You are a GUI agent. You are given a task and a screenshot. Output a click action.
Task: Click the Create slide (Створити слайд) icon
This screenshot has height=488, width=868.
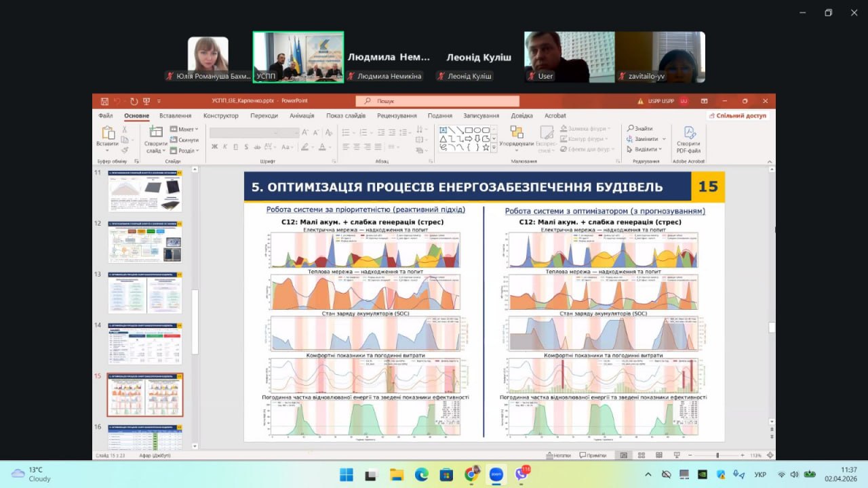click(x=155, y=133)
